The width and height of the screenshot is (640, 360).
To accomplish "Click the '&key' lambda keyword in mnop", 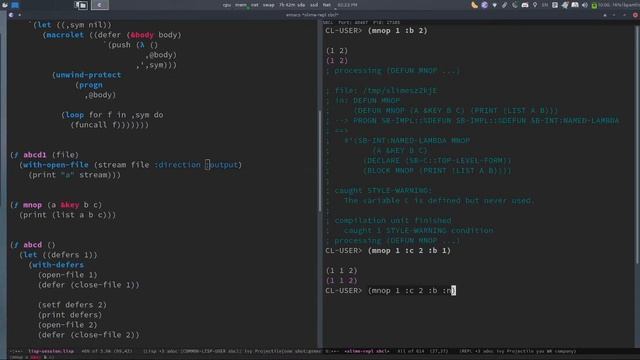I will 70,205.
